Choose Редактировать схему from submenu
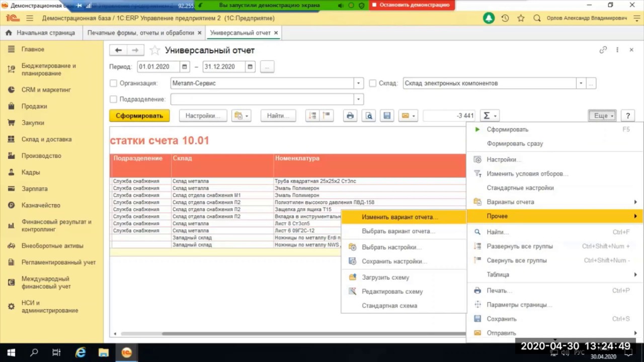Screen dimensions: 644x362 point(404,292)
